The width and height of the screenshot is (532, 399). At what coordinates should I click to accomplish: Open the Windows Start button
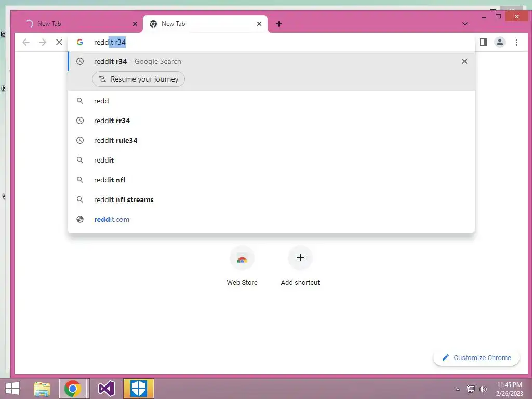coord(12,389)
